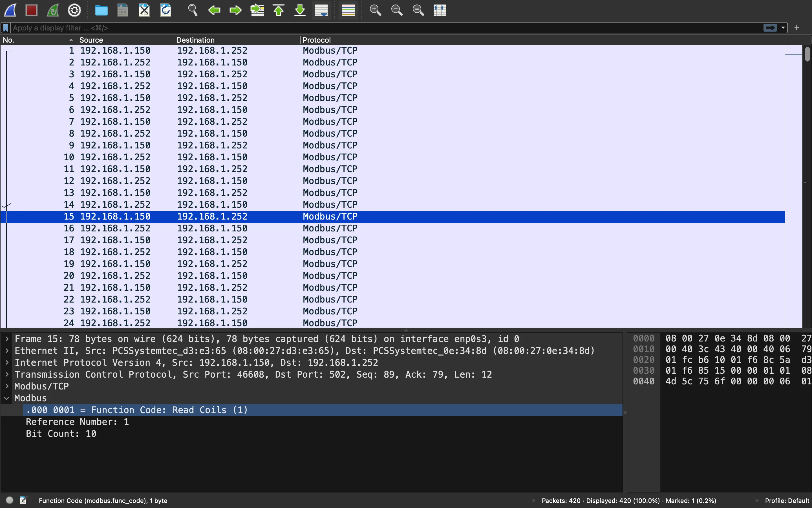Jump to the last packet
Image resolution: width=812 pixels, height=508 pixels.
tap(300, 10)
